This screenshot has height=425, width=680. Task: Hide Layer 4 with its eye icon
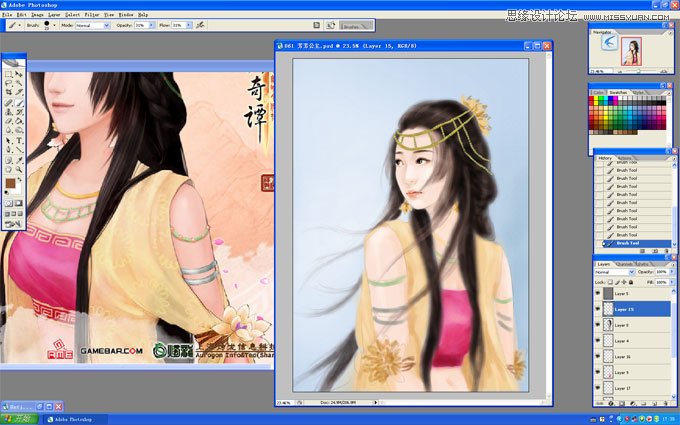tap(598, 341)
